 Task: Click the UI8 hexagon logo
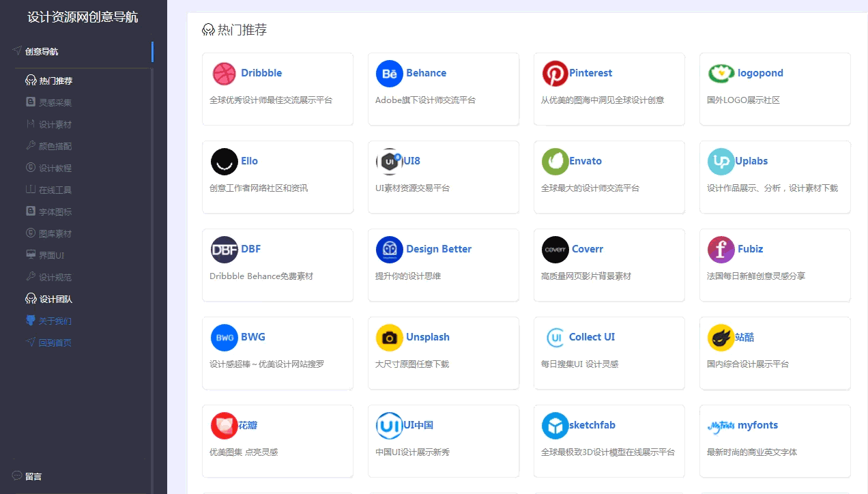coord(390,162)
